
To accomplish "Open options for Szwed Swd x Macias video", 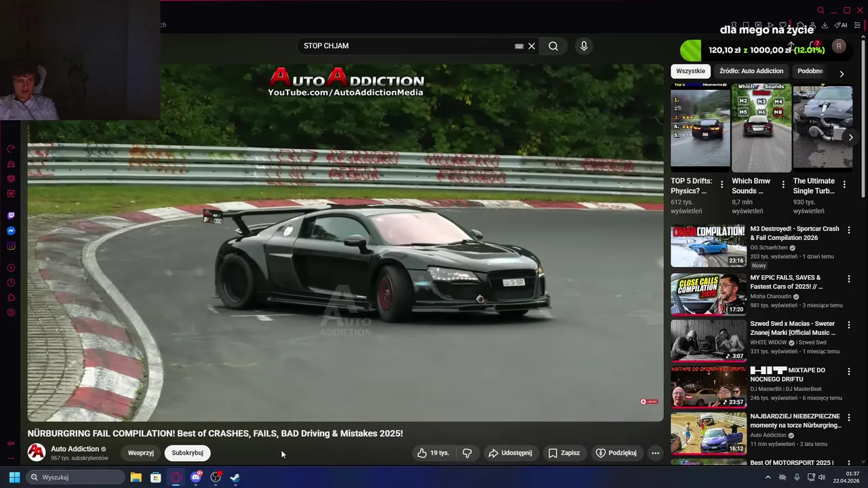I will point(848,325).
